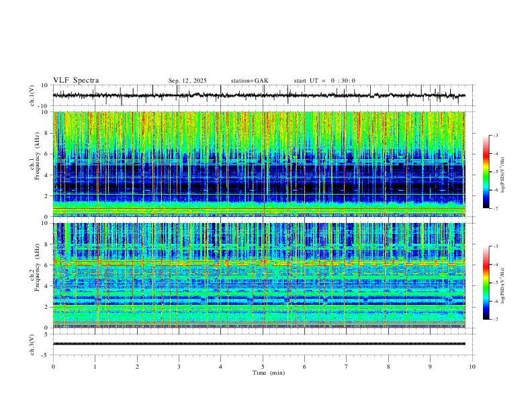Select the date 'Sep. 12, 2025'

pos(187,81)
